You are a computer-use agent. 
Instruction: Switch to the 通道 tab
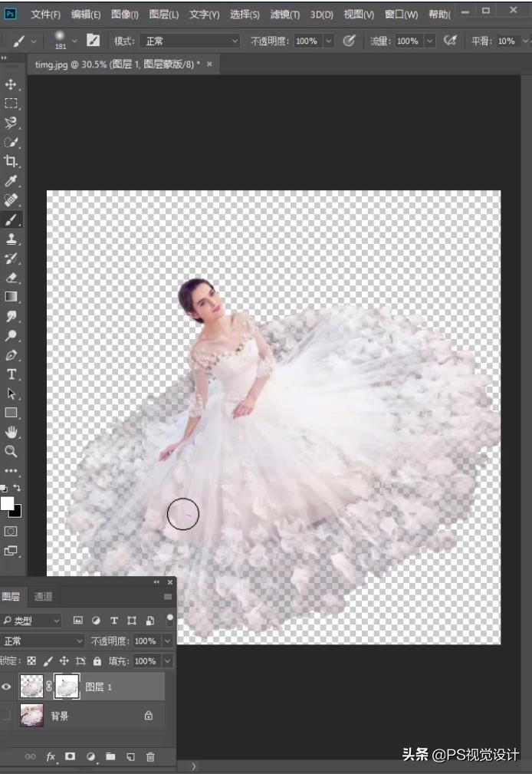(44, 596)
